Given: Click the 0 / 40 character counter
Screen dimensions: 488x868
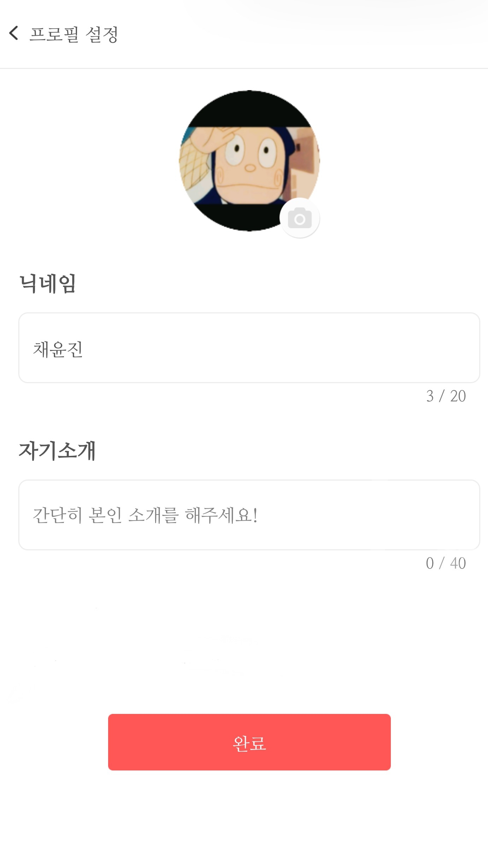Looking at the screenshot, I should (446, 563).
